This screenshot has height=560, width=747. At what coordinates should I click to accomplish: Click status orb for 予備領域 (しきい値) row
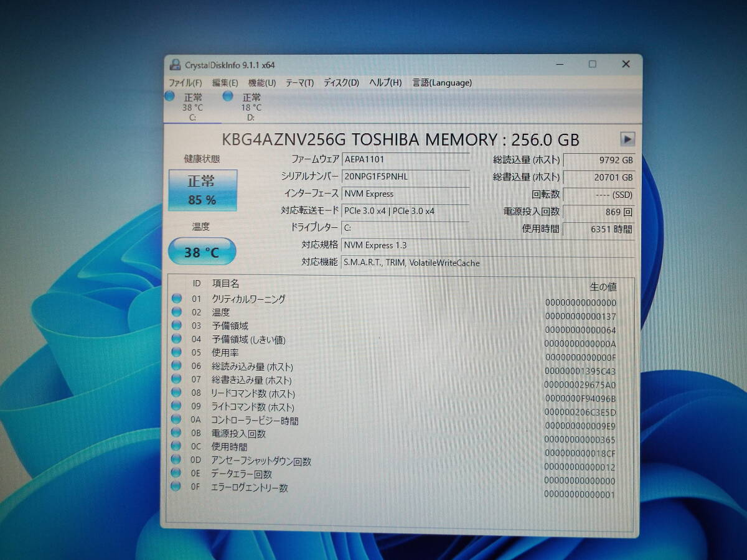pyautogui.click(x=176, y=339)
